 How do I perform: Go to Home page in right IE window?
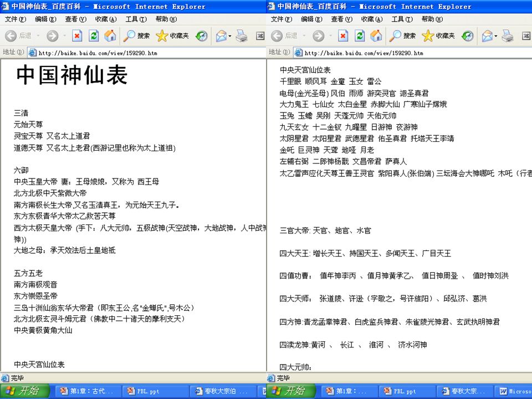point(376,35)
